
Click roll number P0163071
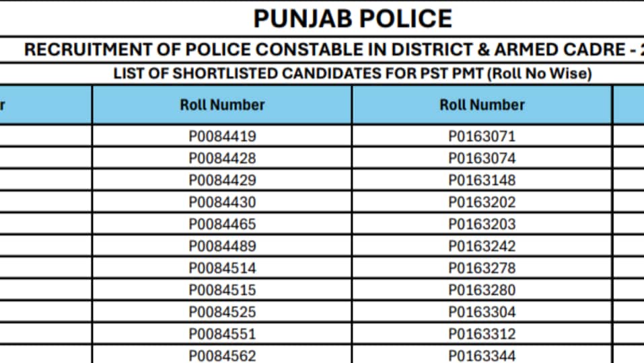click(482, 136)
